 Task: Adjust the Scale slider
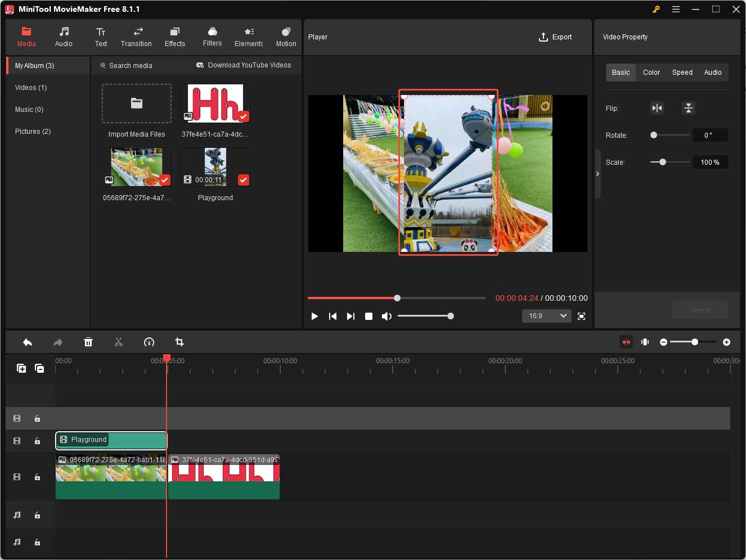(664, 162)
